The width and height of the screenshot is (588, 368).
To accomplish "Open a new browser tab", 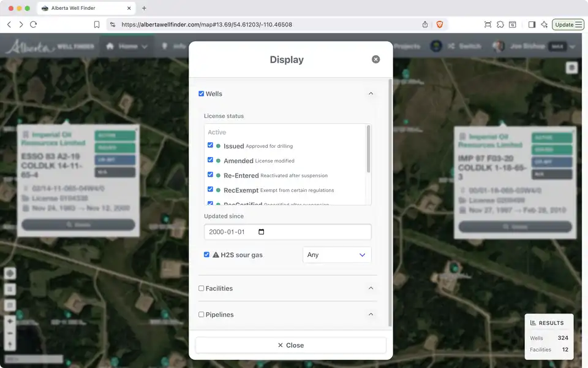I will [x=144, y=8].
